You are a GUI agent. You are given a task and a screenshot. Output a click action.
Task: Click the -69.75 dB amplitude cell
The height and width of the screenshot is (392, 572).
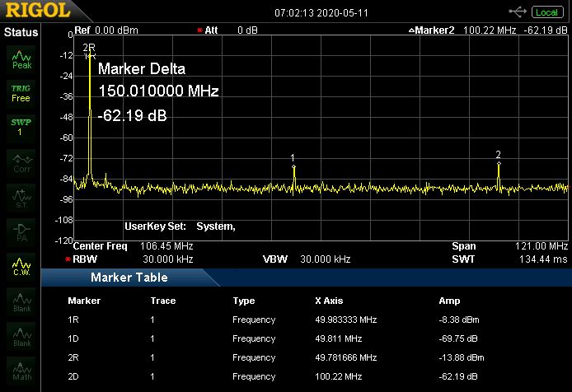[458, 338]
